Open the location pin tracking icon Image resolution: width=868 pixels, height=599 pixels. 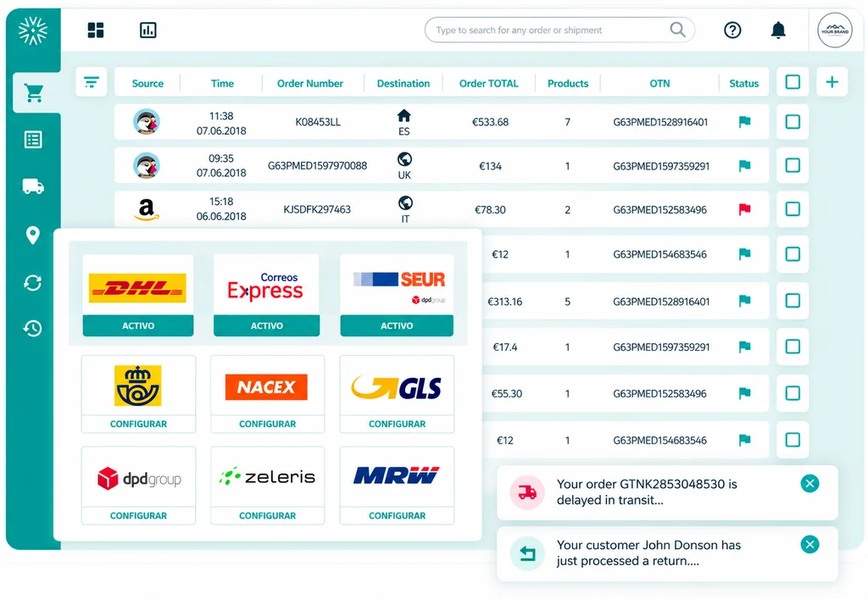(x=33, y=235)
